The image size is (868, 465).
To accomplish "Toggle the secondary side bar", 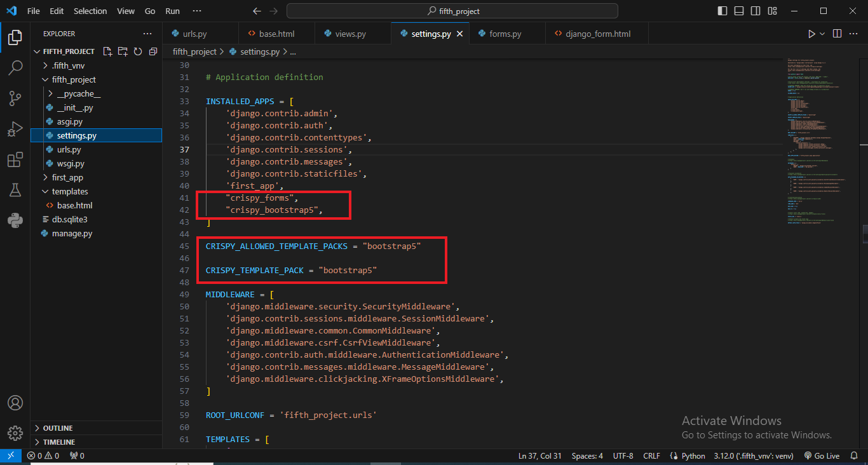I will (x=756, y=11).
